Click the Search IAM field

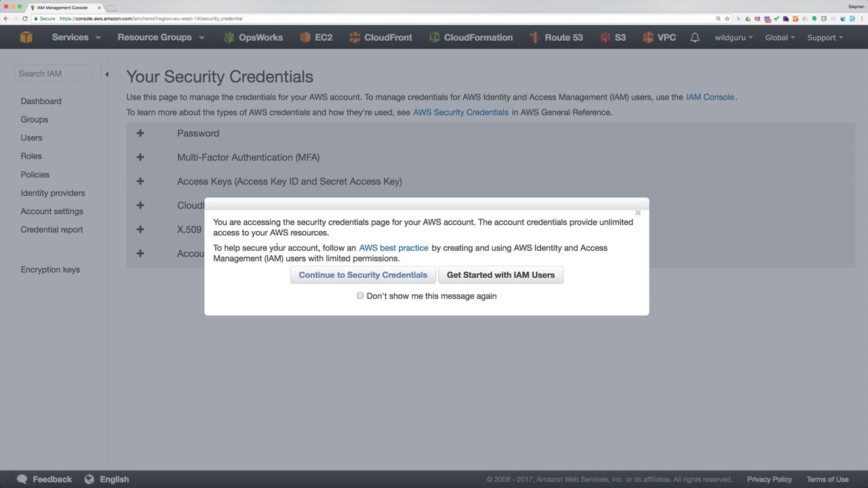click(x=53, y=74)
